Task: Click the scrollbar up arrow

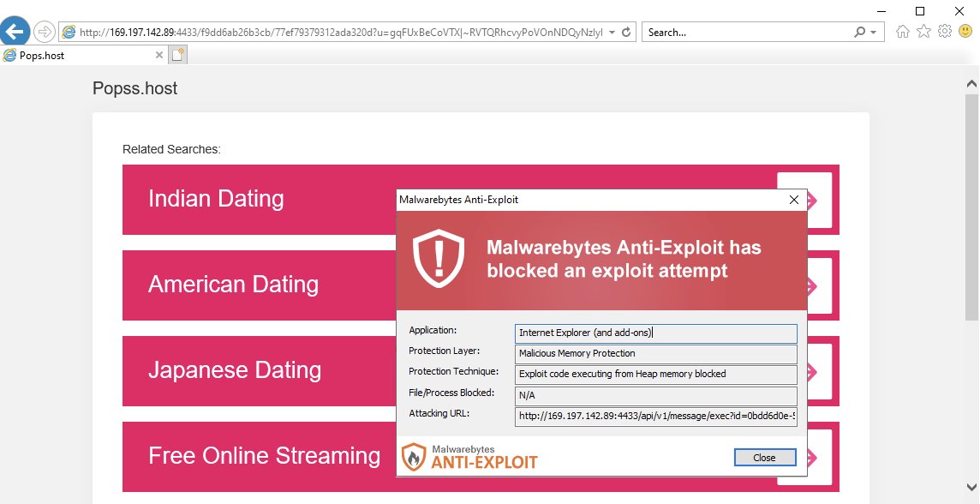Action: pos(972,83)
